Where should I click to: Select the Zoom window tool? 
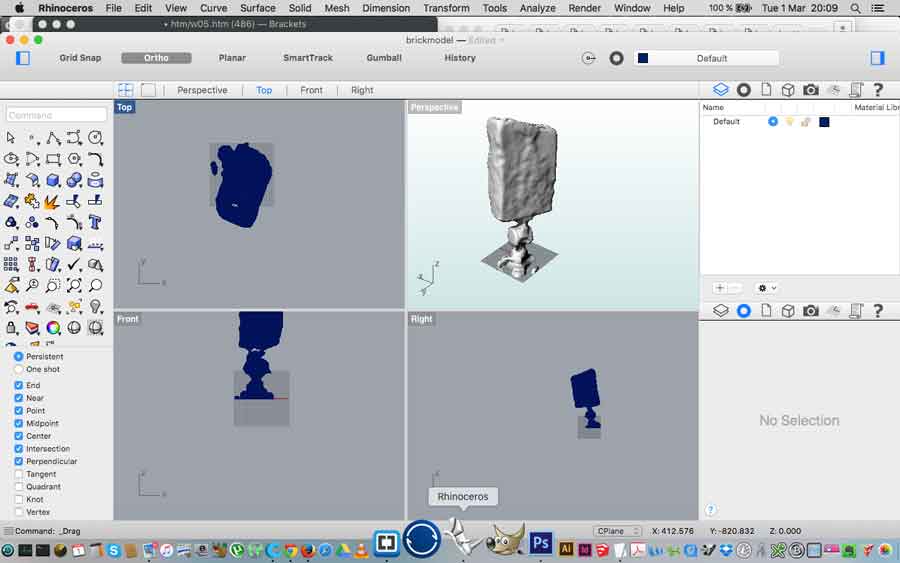[x=53, y=285]
